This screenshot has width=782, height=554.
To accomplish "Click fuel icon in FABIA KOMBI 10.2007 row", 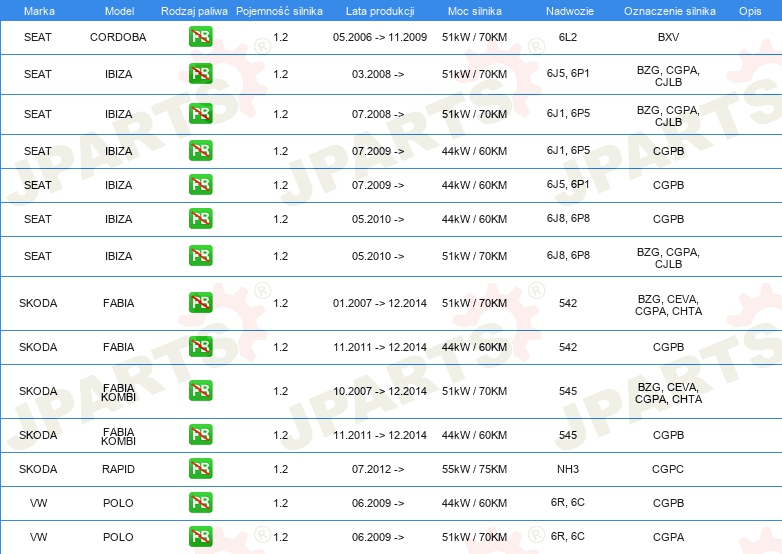I will [x=200, y=390].
